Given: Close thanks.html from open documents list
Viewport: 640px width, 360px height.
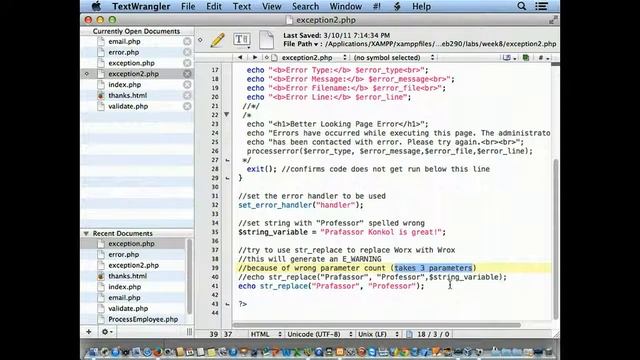Looking at the screenshot, I should tap(187, 95).
